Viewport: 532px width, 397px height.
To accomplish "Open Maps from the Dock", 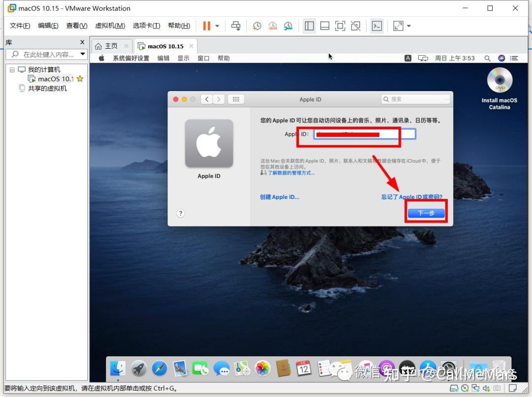I will tap(242, 368).
